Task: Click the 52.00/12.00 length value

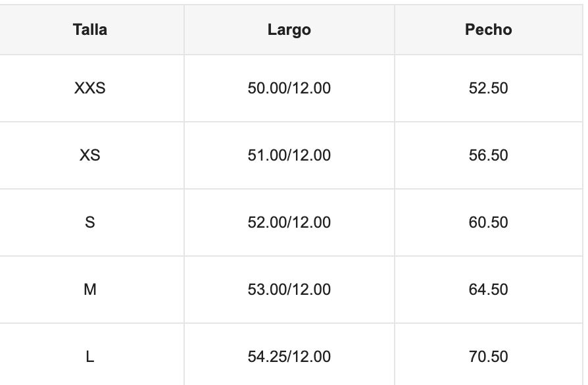Action: coord(289,222)
